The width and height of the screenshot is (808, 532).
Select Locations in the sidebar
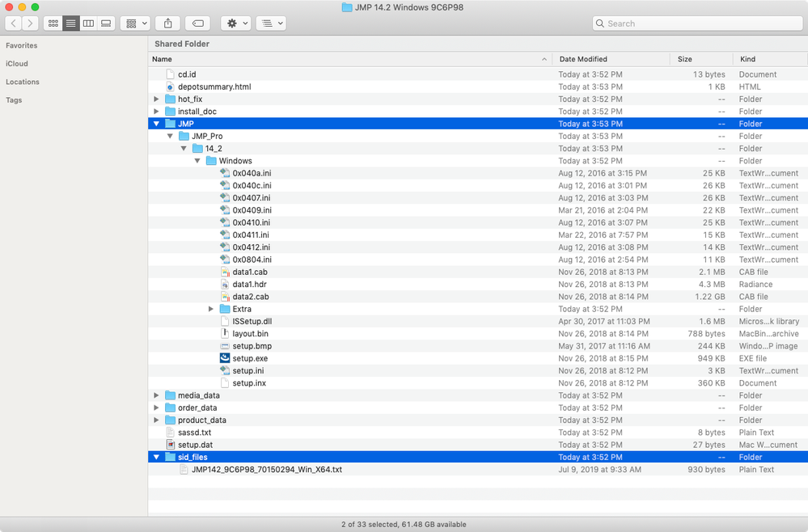click(23, 82)
